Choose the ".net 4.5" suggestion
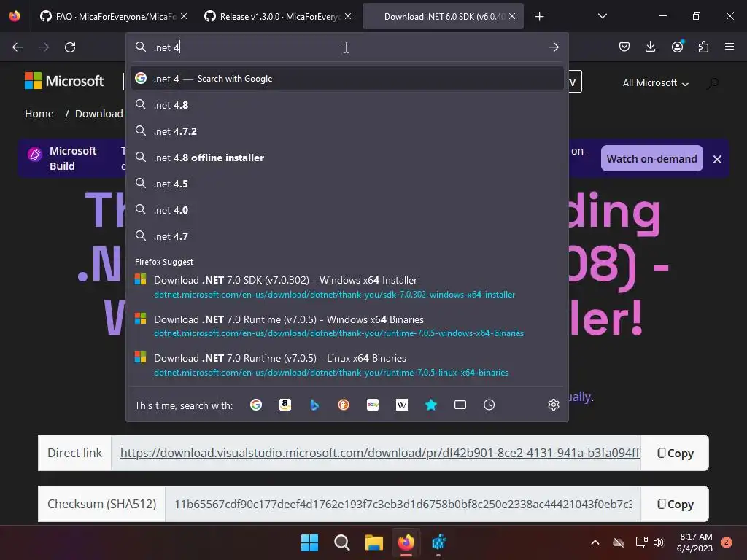Image resolution: width=747 pixels, height=560 pixels. coord(347,184)
